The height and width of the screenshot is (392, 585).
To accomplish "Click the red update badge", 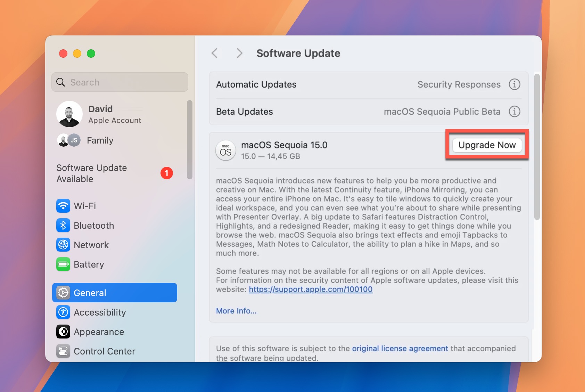I will tap(167, 173).
